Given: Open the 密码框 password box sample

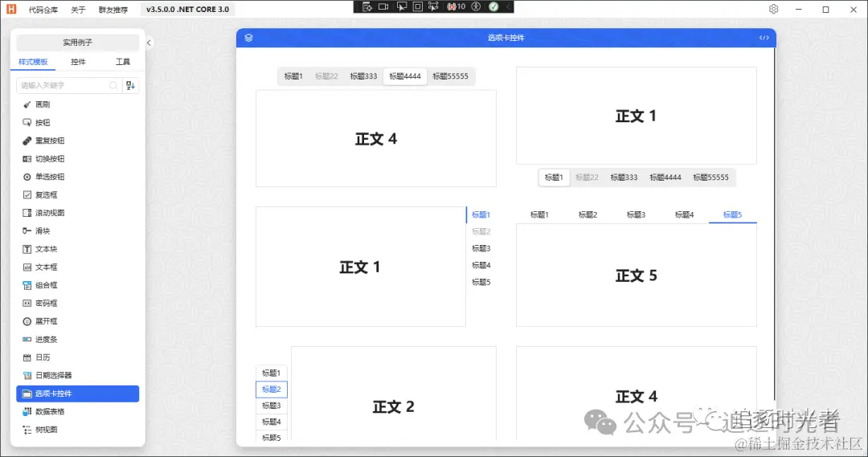Looking at the screenshot, I should coord(77,303).
